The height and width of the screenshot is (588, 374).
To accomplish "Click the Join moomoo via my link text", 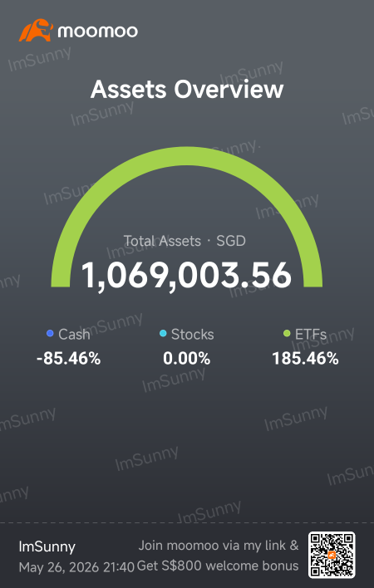I will pyautogui.click(x=219, y=546).
